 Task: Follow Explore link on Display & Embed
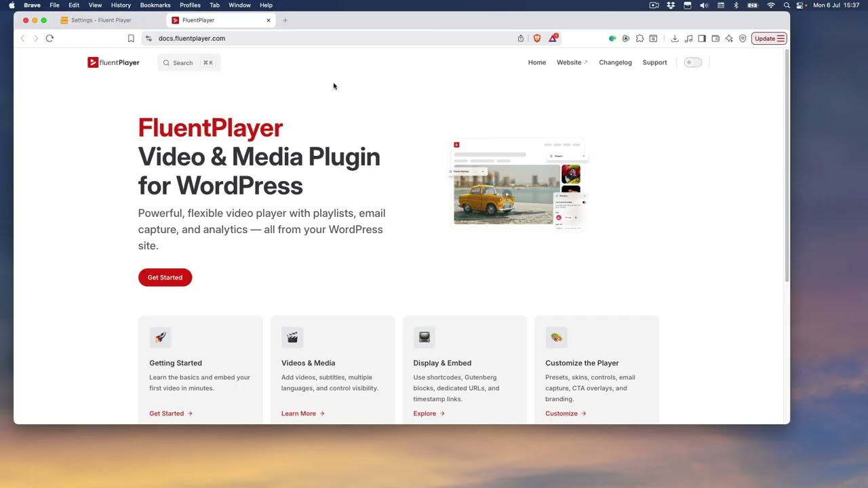[x=429, y=413]
